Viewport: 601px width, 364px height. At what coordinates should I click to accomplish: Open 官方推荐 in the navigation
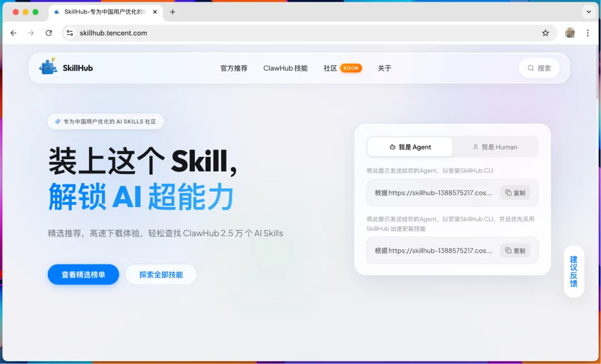click(234, 68)
